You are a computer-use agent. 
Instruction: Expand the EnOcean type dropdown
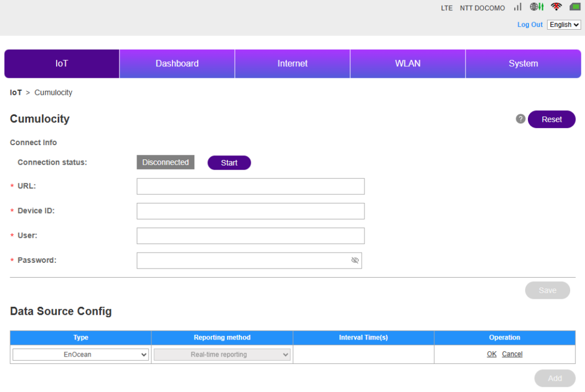81,355
